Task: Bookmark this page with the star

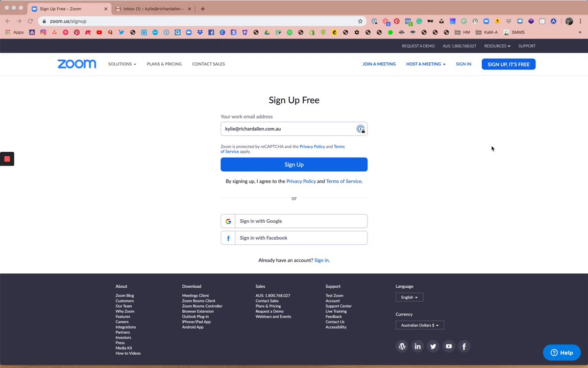Action: click(360, 21)
